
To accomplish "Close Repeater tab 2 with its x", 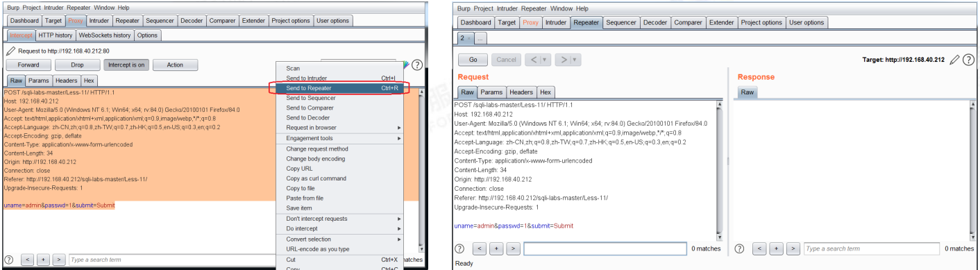I will click(468, 39).
